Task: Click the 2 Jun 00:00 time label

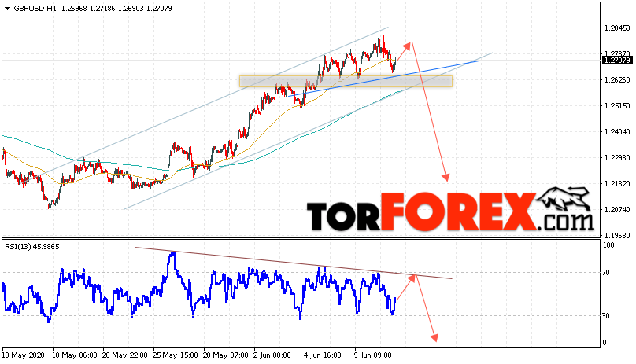Action: [272, 355]
